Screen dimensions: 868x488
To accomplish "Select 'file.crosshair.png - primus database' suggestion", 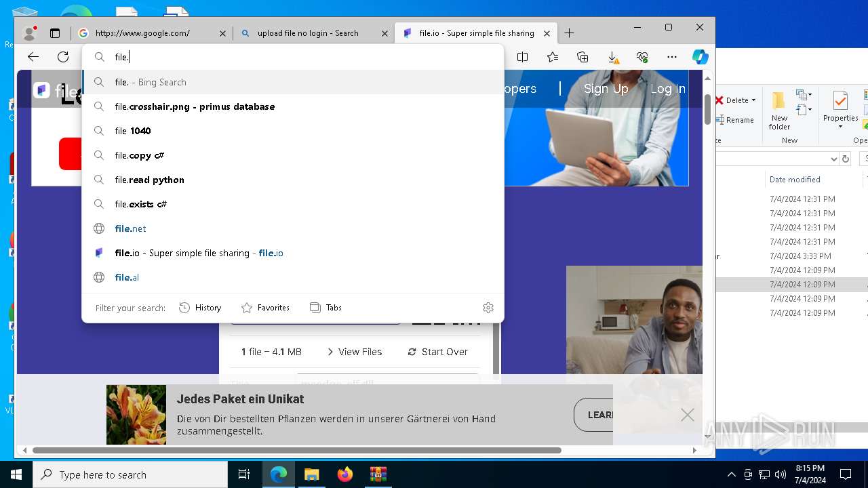I will (x=293, y=106).
